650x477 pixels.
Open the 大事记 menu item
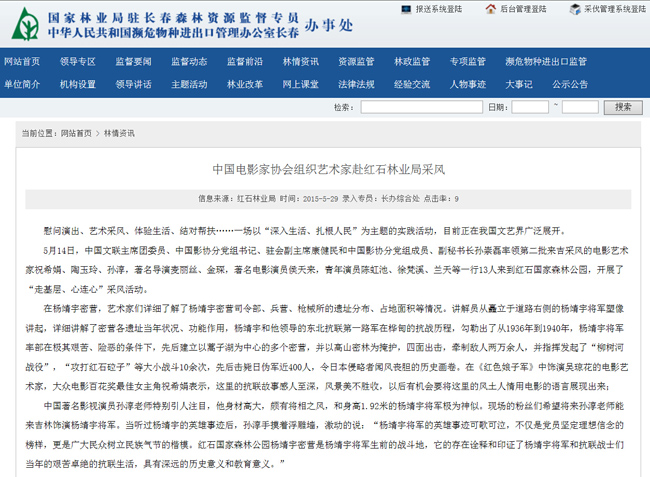(519, 85)
